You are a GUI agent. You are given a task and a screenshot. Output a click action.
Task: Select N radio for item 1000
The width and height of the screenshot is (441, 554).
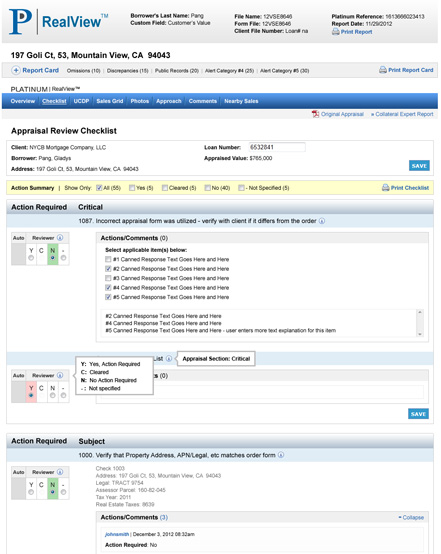53,492
